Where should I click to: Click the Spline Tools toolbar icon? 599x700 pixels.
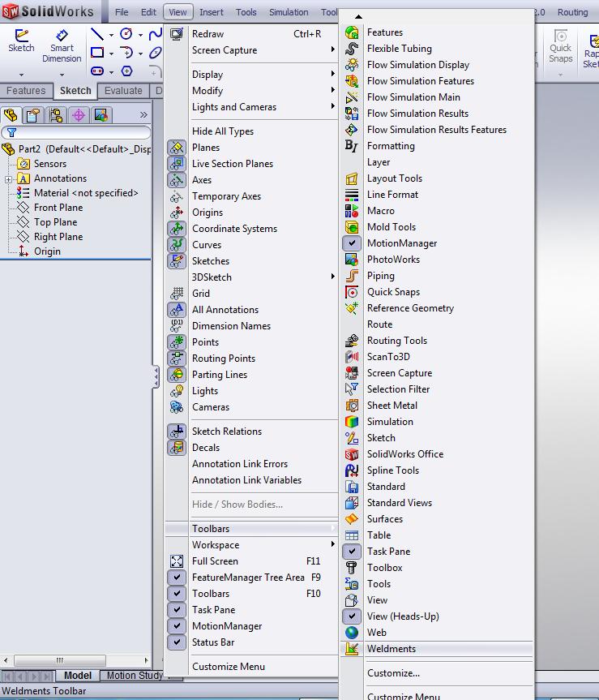(352, 470)
